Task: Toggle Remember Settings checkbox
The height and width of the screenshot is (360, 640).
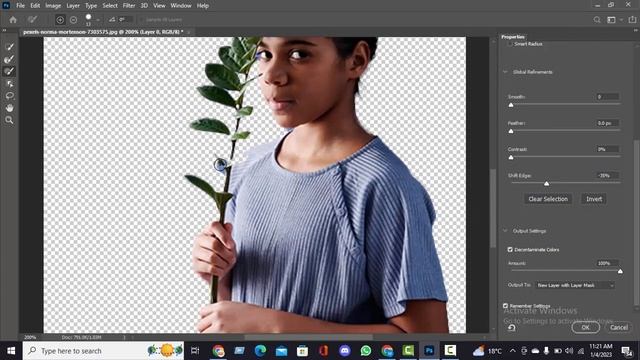Action: (x=505, y=306)
